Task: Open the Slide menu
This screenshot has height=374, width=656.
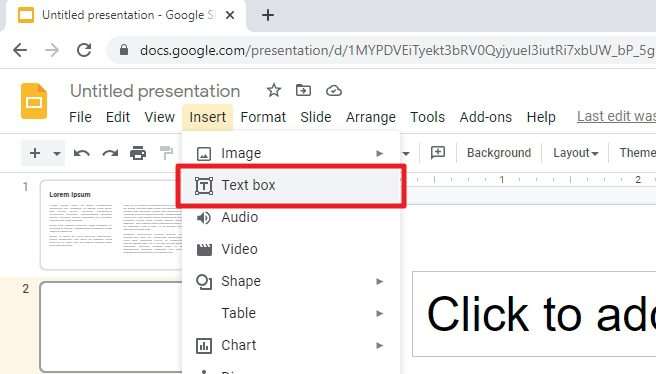Action: [x=315, y=117]
